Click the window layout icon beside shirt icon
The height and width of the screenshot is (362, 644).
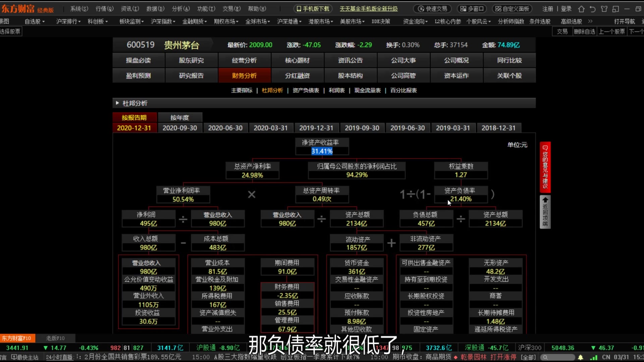(615, 9)
